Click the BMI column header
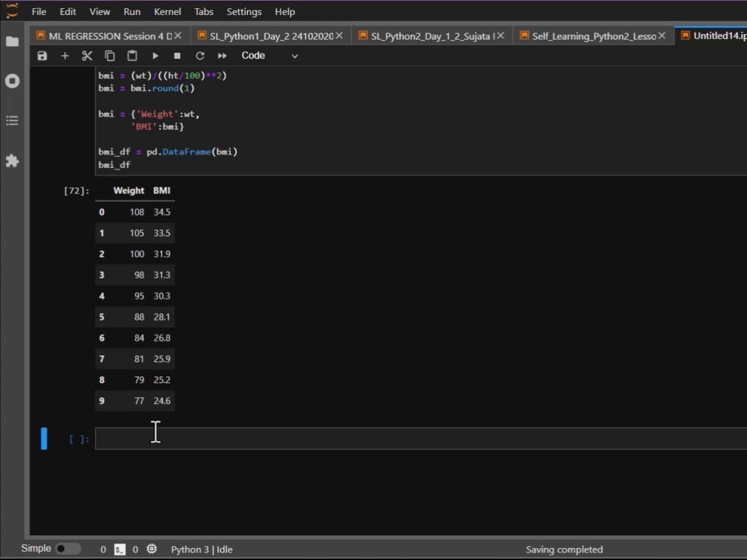The height and width of the screenshot is (560, 747). [161, 190]
